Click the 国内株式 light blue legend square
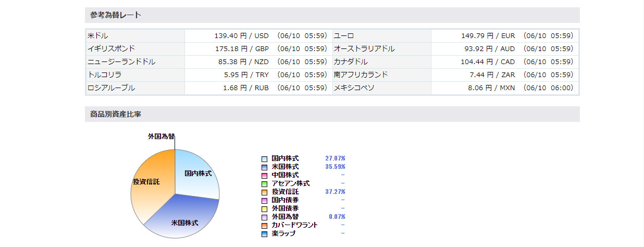644x247 pixels. coord(265,158)
